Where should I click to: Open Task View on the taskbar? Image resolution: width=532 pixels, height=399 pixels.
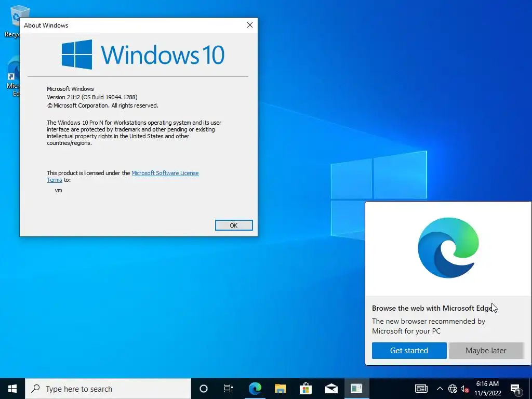click(229, 389)
